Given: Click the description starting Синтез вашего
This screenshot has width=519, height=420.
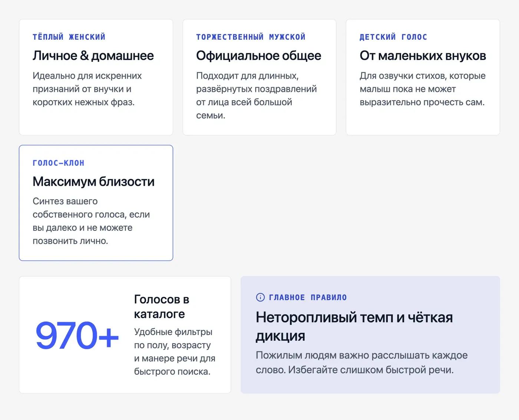Looking at the screenshot, I should 91,221.
